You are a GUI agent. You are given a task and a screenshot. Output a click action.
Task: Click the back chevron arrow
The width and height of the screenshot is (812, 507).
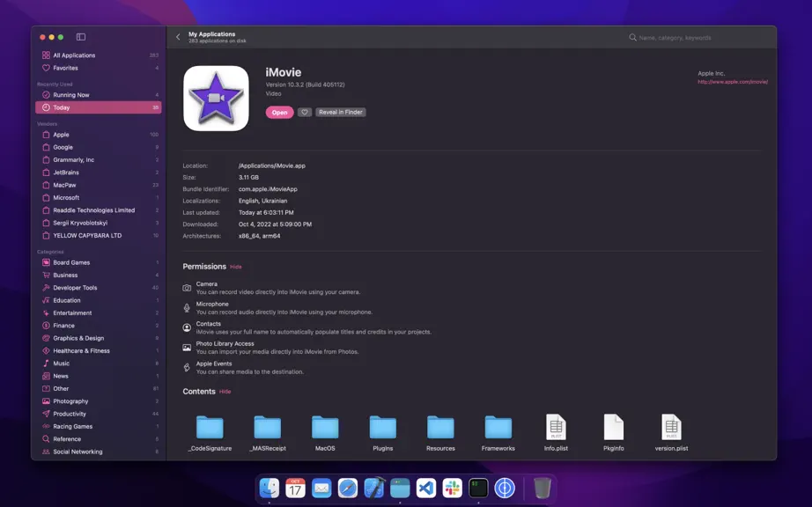click(178, 37)
